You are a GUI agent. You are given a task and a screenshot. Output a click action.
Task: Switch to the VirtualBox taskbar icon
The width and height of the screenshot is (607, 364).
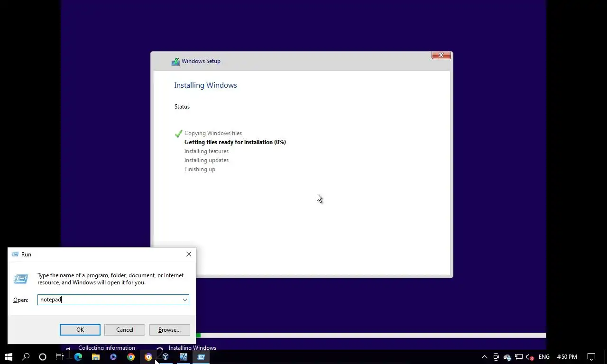point(166,357)
